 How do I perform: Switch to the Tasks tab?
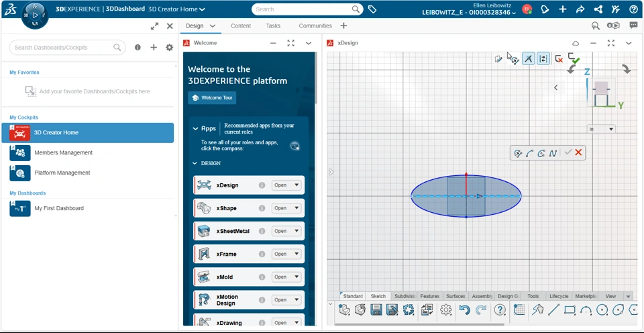(273, 26)
